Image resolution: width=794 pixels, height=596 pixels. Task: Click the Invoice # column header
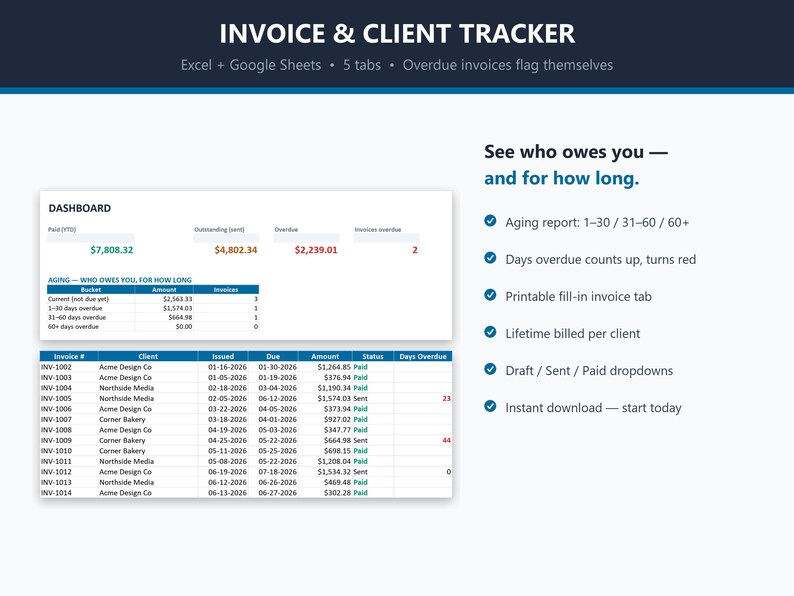(69, 356)
